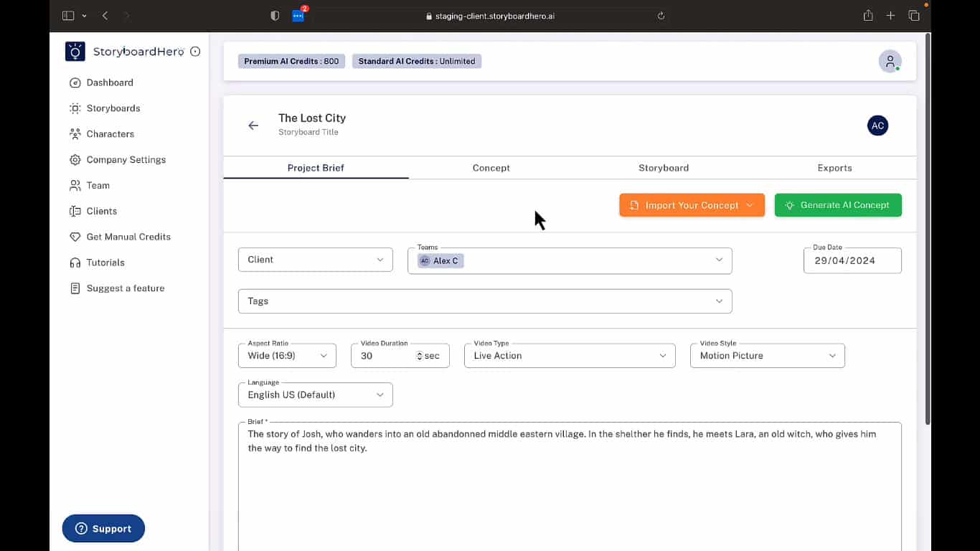
Task: Open the user profile avatar menu
Action: point(890,61)
